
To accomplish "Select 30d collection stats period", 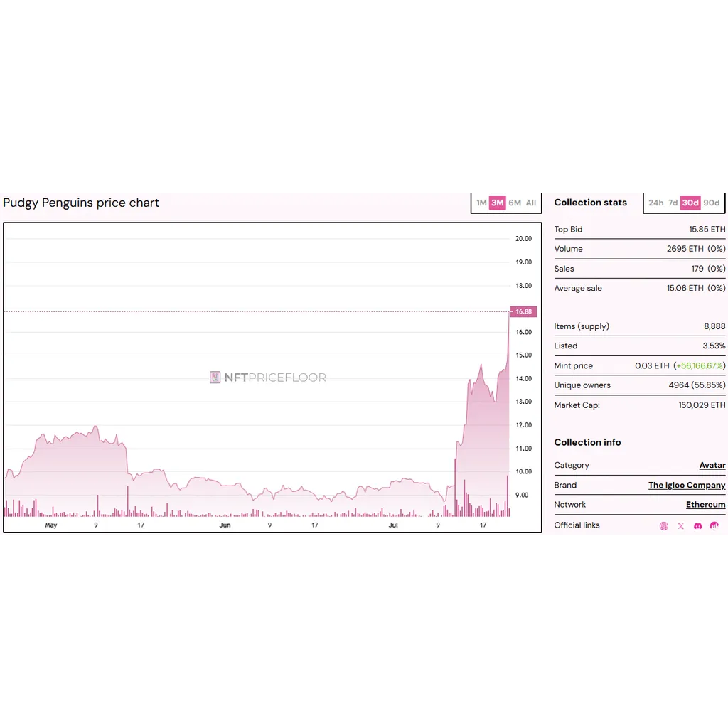I will coord(690,203).
